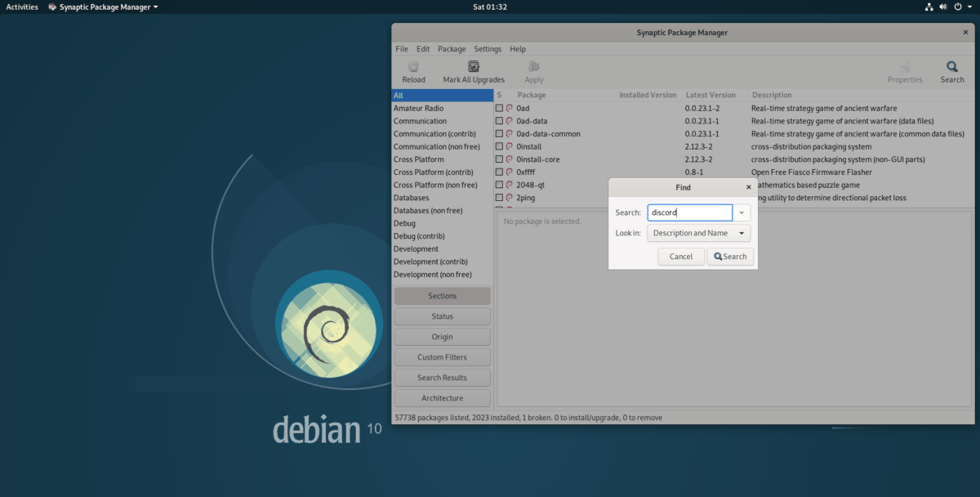
Task: Show Custom Filters view
Action: point(443,357)
